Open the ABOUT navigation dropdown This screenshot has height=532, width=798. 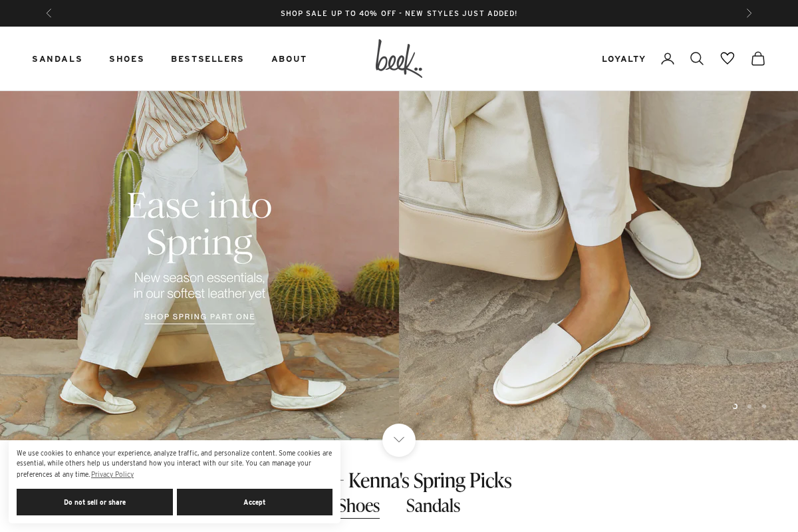click(289, 59)
